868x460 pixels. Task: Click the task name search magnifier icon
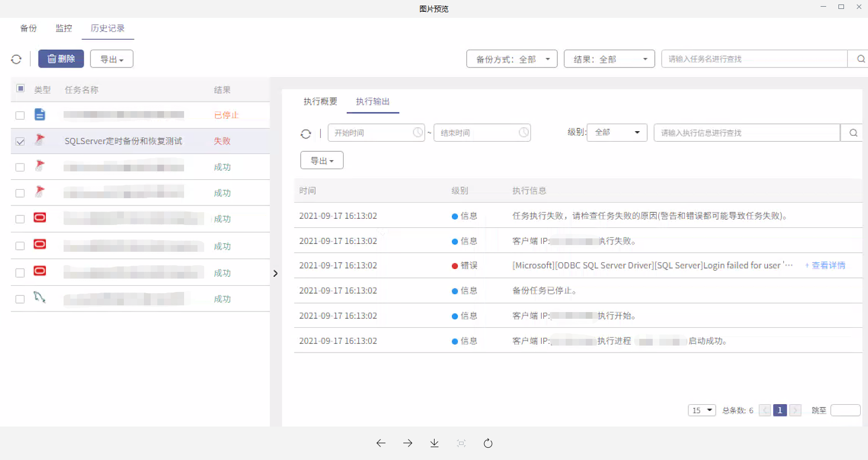(x=860, y=59)
